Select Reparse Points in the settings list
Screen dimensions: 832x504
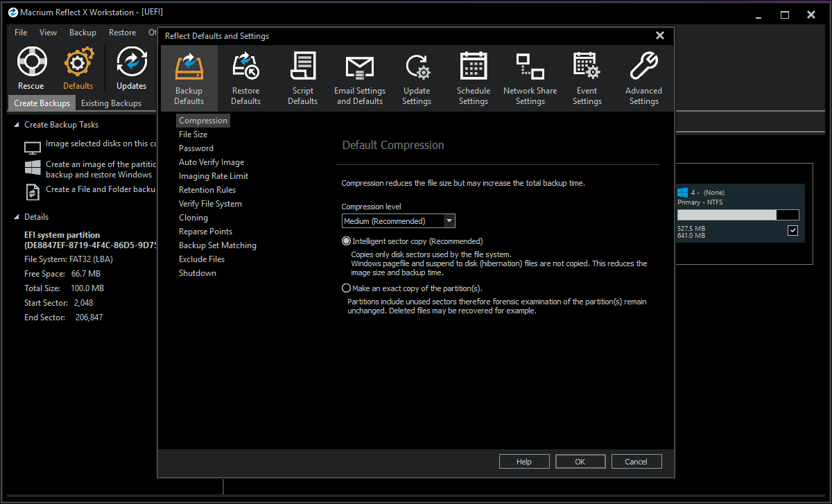[206, 232]
